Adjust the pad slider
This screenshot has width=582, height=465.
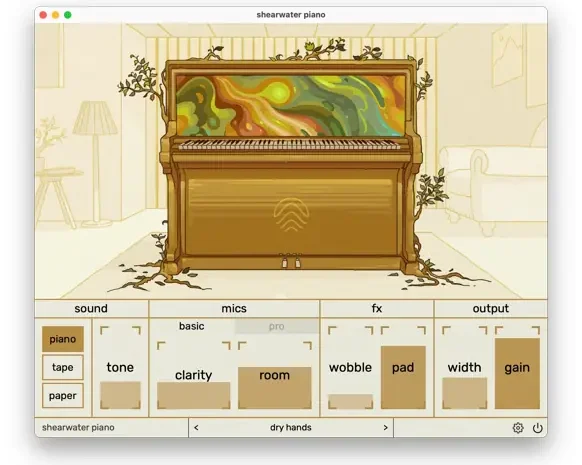click(x=403, y=368)
